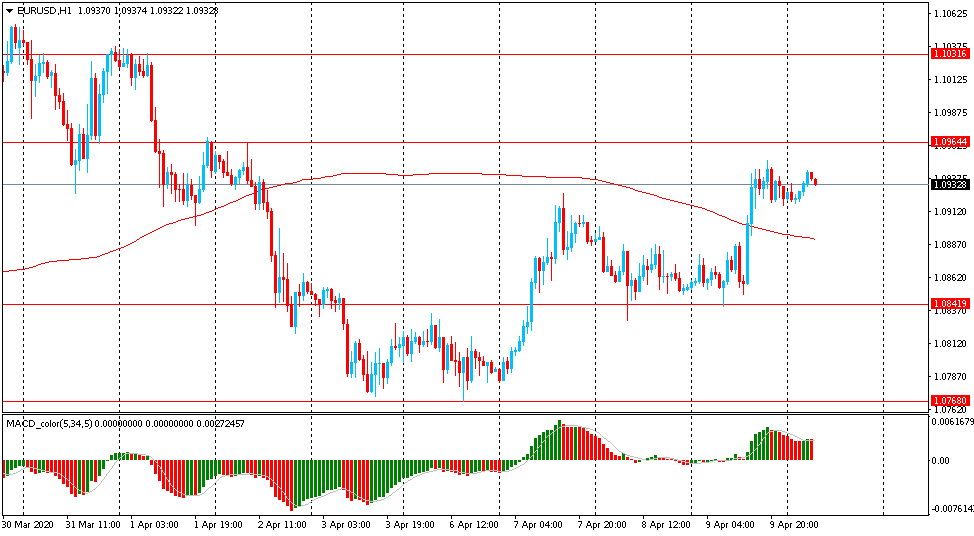The image size is (974, 536).
Task: Click the 8 Apr 12:00 time label
Action: [667, 524]
